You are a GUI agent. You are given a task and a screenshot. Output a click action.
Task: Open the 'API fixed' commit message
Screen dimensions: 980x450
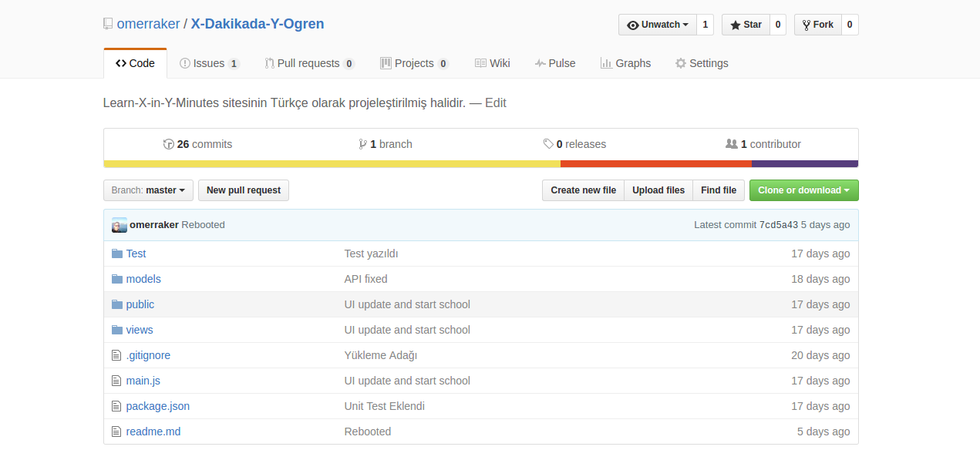pos(365,279)
